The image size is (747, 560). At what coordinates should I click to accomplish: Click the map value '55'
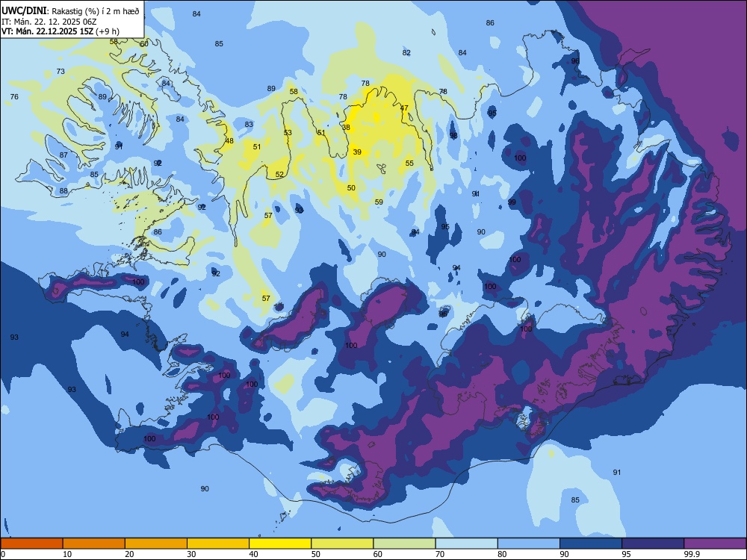[409, 164]
